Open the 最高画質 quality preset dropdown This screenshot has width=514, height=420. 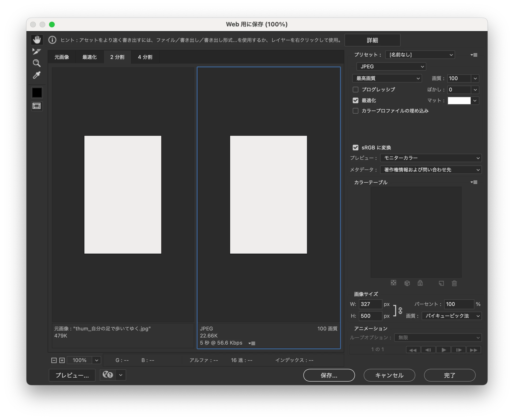tap(387, 78)
